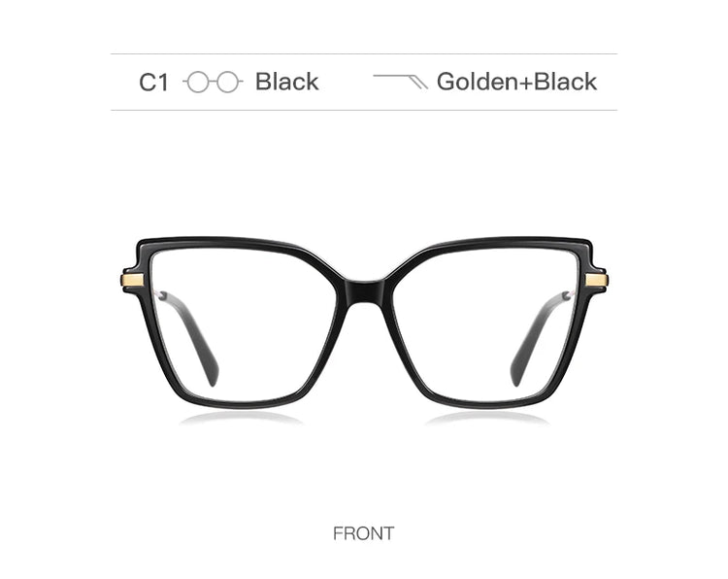The height and width of the screenshot is (579, 728).
Task: Click the bottom rim of left lens
Action: 242,405
